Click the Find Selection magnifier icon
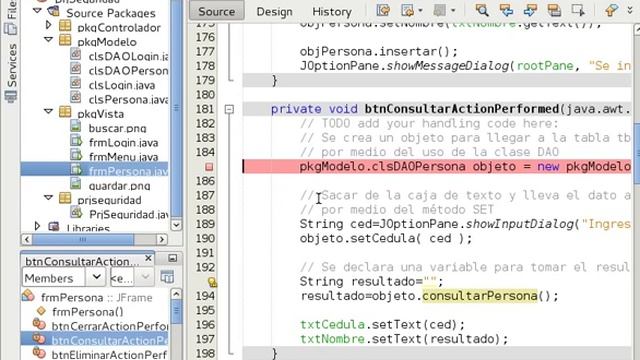 pyautogui.click(x=482, y=11)
